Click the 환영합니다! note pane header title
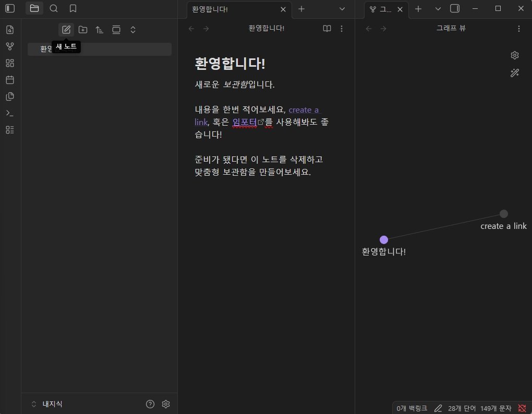This screenshot has height=414, width=532. click(267, 29)
